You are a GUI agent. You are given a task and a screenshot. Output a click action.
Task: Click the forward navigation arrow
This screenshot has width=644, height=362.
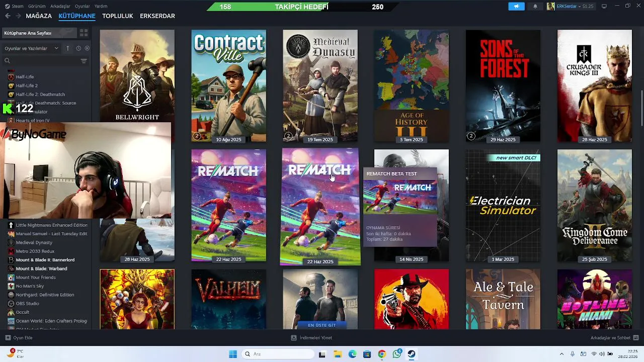click(18, 16)
